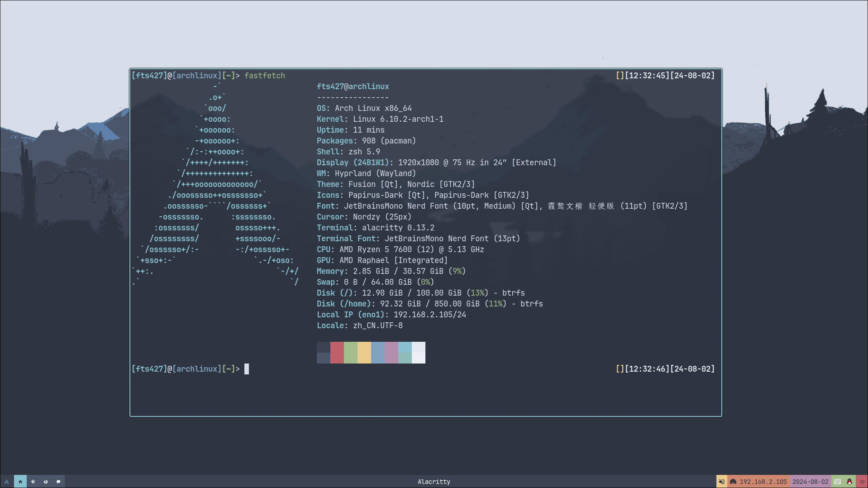The height and width of the screenshot is (488, 868).
Task: Click the 'Locale: zh_CN.UTF-8' line
Action: click(x=360, y=325)
